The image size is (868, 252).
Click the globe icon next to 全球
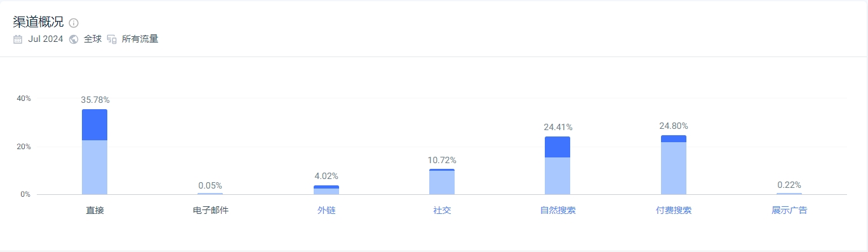point(74,39)
